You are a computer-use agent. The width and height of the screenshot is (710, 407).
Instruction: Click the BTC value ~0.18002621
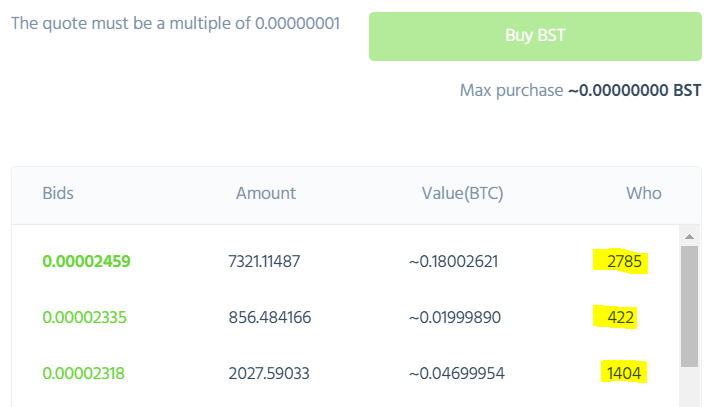click(453, 262)
